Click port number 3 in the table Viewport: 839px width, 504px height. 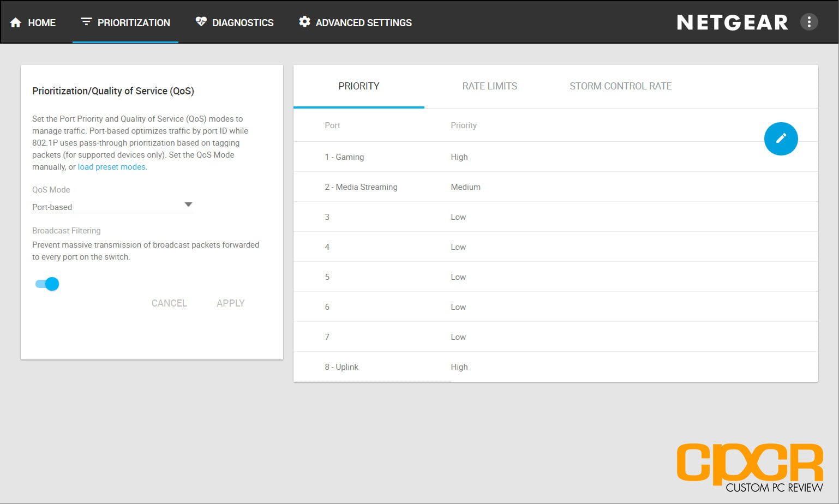(327, 217)
